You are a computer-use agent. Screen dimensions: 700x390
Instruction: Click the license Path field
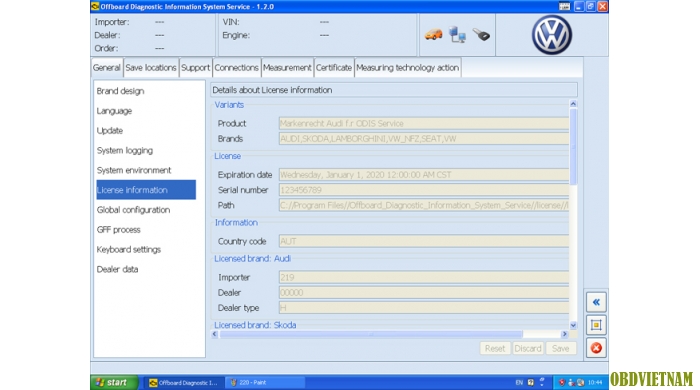pos(424,205)
